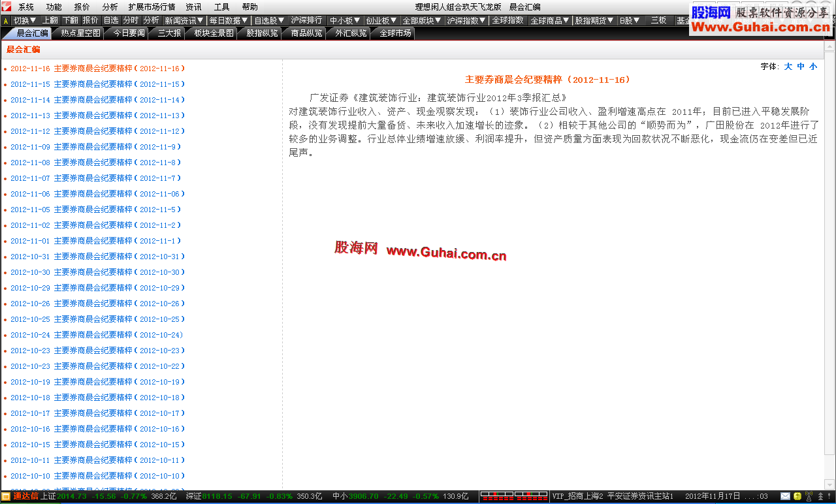
Task: Switch to the 全球市场 tab
Action: [x=395, y=33]
